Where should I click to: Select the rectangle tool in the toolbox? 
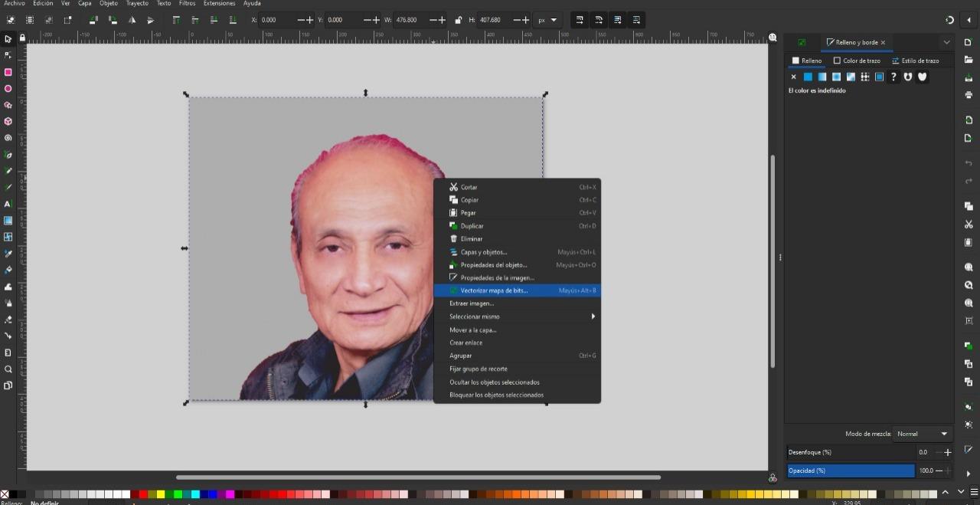(x=8, y=72)
